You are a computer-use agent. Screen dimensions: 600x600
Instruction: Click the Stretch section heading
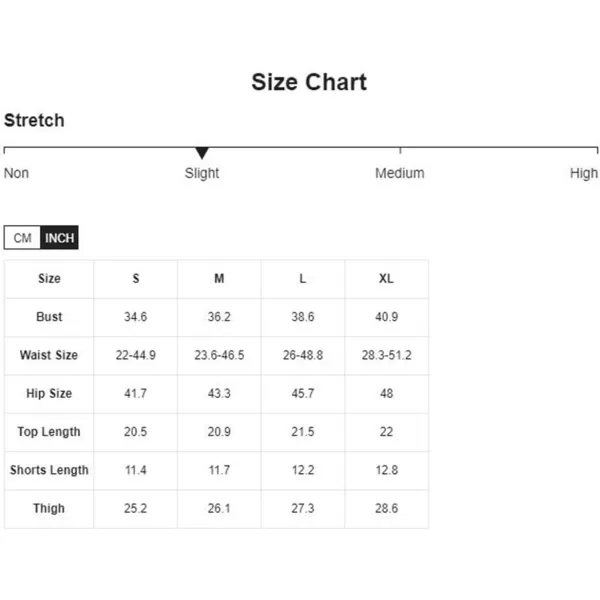[x=34, y=120]
